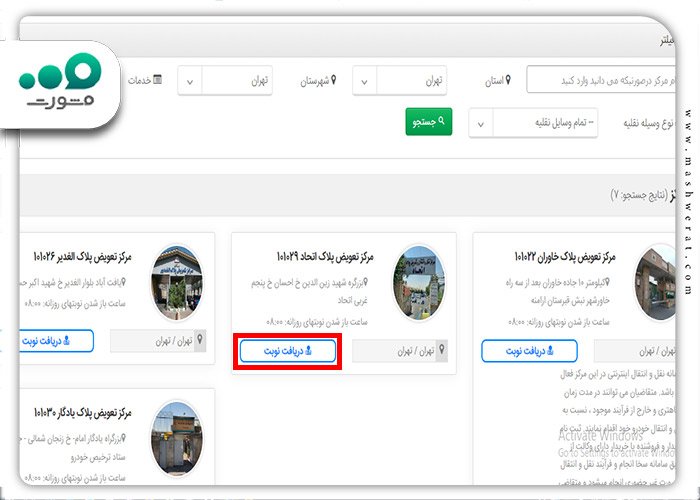Screen dimensions: 700x500
Task: Open the استان dropdown showing تهران
Action: tap(400, 81)
